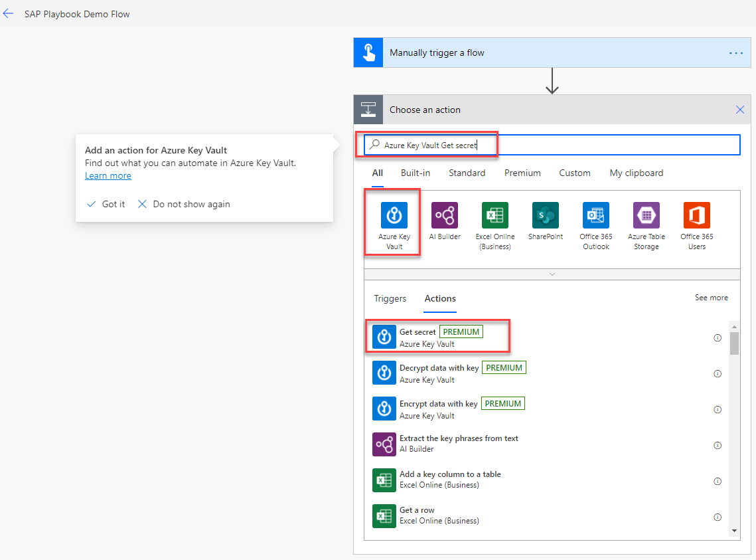The width and height of the screenshot is (756, 560).
Task: Dismiss tip with Got it
Action: tap(107, 204)
